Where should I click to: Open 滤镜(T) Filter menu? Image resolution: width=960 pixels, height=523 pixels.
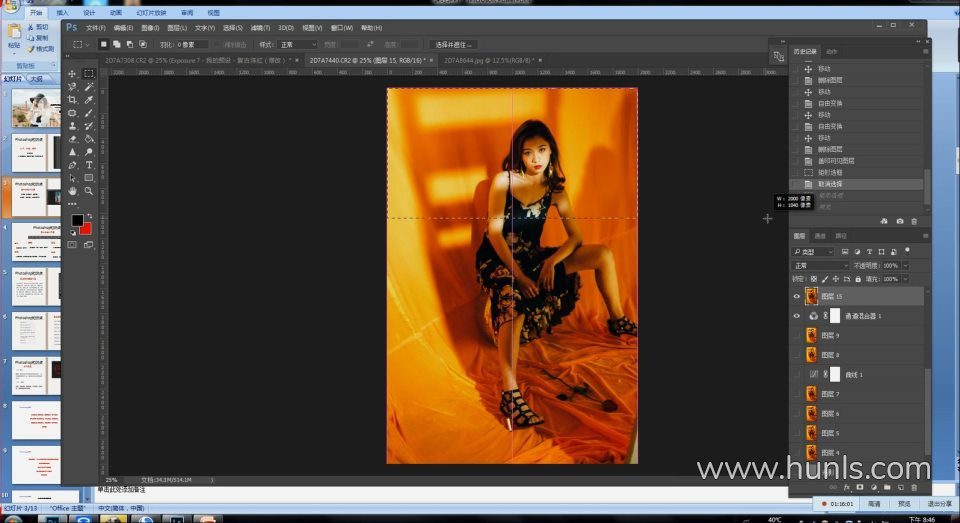[260, 28]
